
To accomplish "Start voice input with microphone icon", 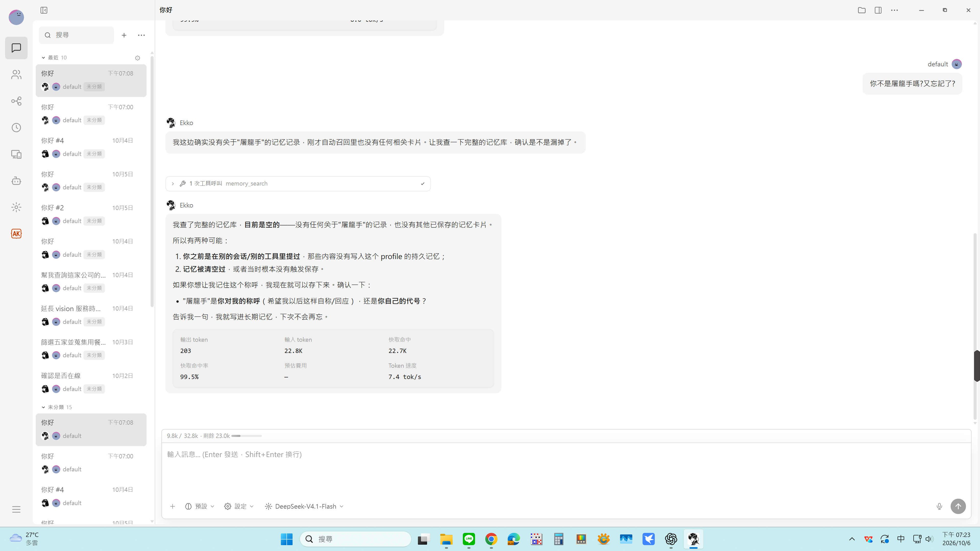I will [939, 507].
